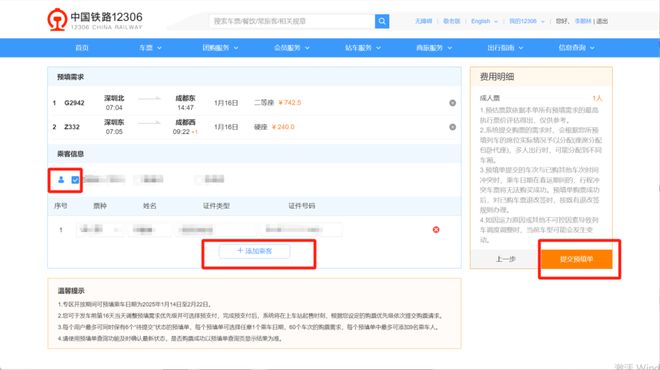
Task: Expand the 车票 tickets dropdown menu
Action: click(150, 48)
